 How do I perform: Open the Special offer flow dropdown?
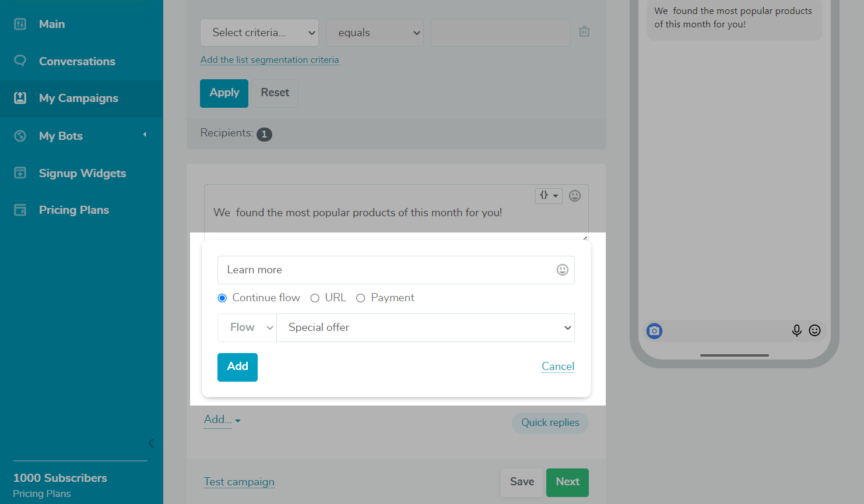pyautogui.click(x=425, y=327)
